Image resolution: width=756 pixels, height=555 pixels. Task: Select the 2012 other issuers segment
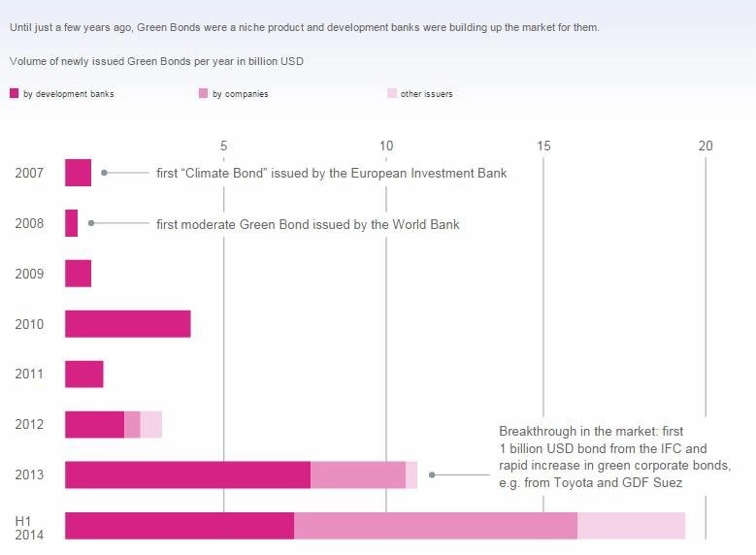(151, 424)
